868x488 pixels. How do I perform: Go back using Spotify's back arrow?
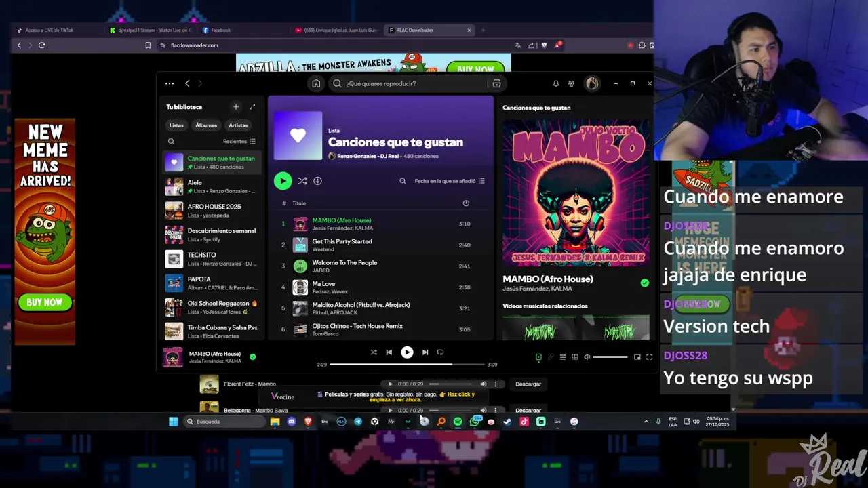click(187, 83)
